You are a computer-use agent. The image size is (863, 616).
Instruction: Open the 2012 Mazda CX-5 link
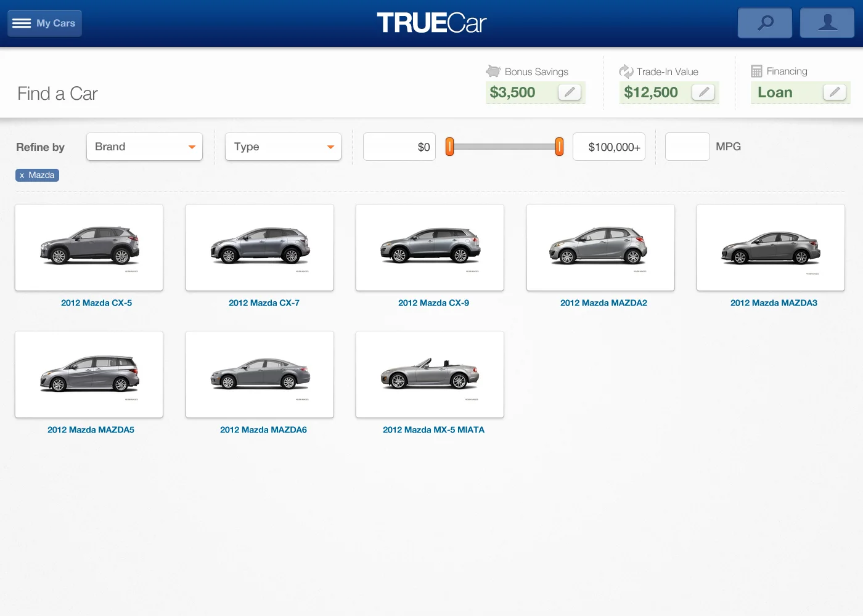coord(96,303)
